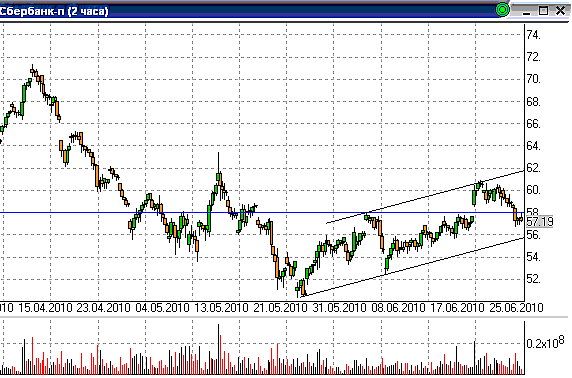Click the 56 price axis label
This screenshot has width=572, height=378.
[533, 235]
